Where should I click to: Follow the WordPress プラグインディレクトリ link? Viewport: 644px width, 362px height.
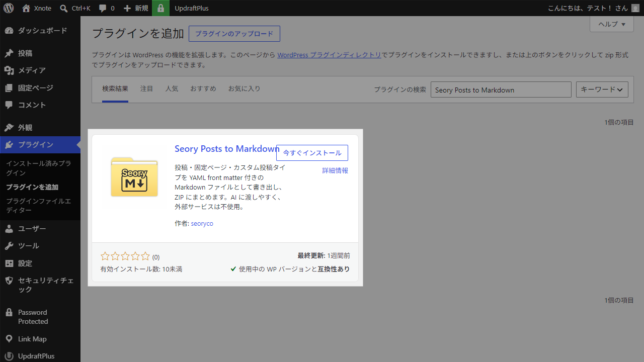click(330, 55)
